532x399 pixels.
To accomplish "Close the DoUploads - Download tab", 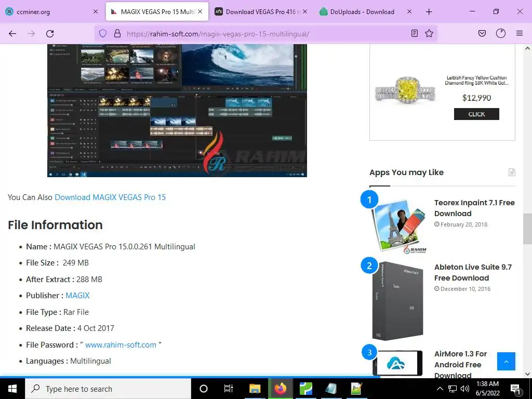I will [x=409, y=11].
